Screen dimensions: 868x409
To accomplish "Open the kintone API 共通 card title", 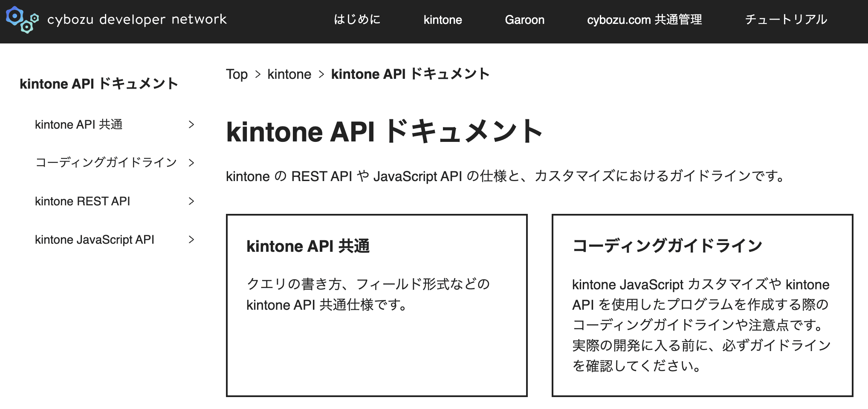I will point(308,246).
